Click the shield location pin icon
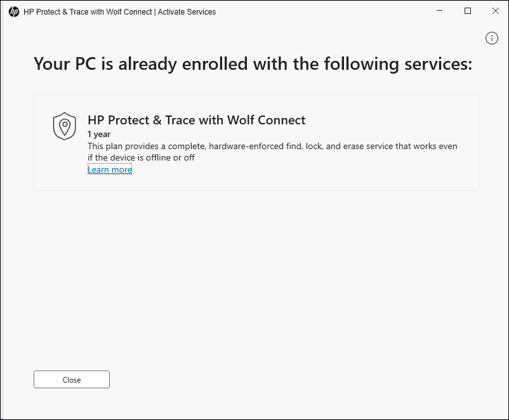 pos(64,126)
